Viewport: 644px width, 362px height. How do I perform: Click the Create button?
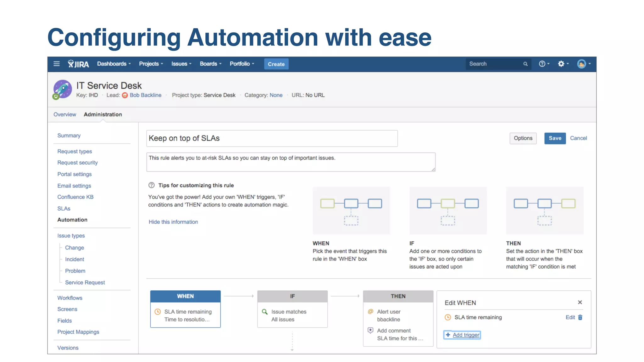276,64
